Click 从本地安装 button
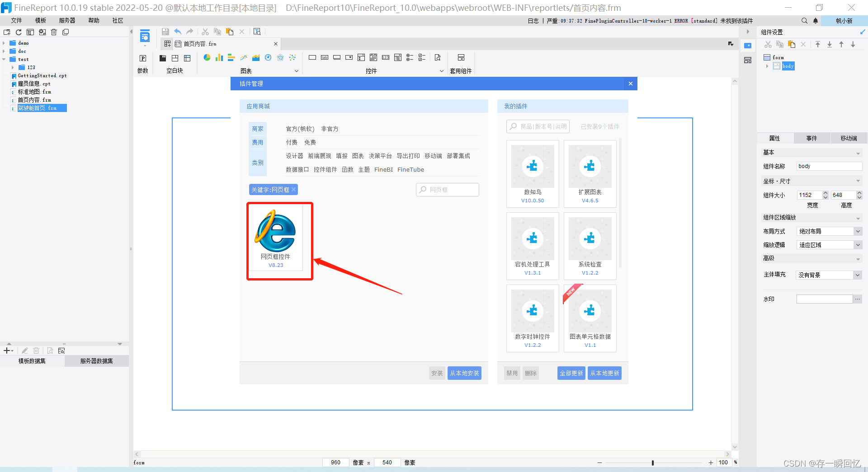Viewport: 868px width, 472px height. coord(464,373)
